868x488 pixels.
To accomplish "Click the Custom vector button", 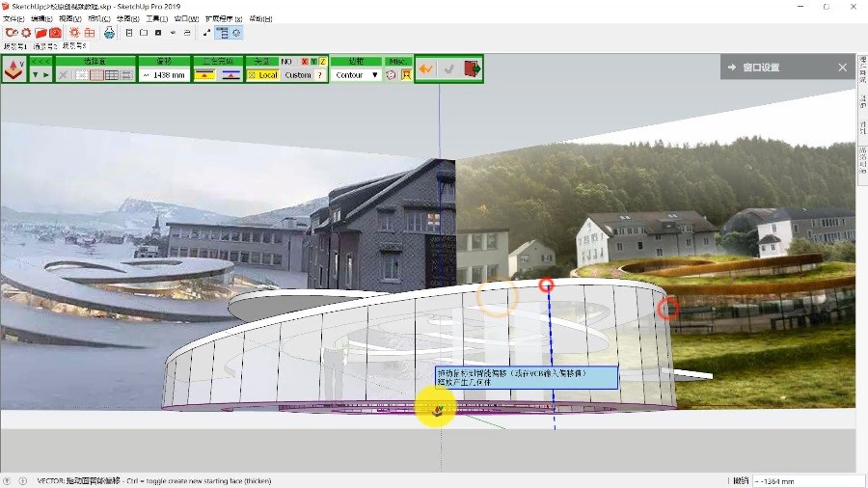I will pos(298,75).
